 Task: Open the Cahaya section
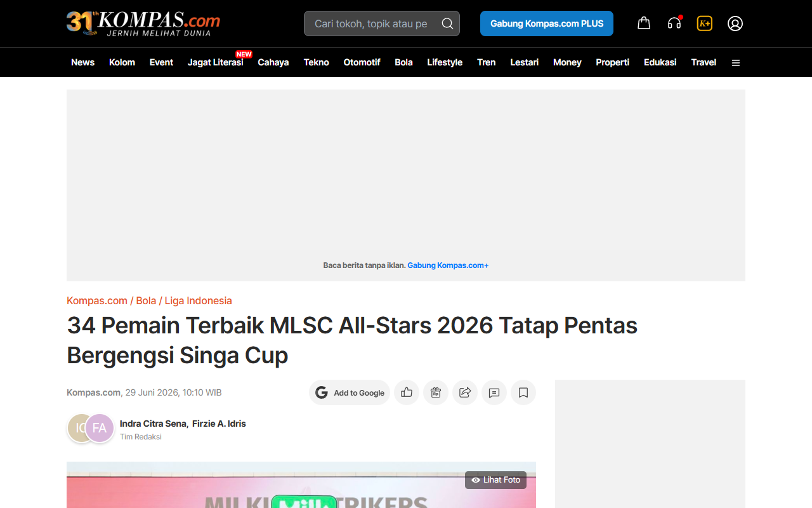pyautogui.click(x=273, y=62)
